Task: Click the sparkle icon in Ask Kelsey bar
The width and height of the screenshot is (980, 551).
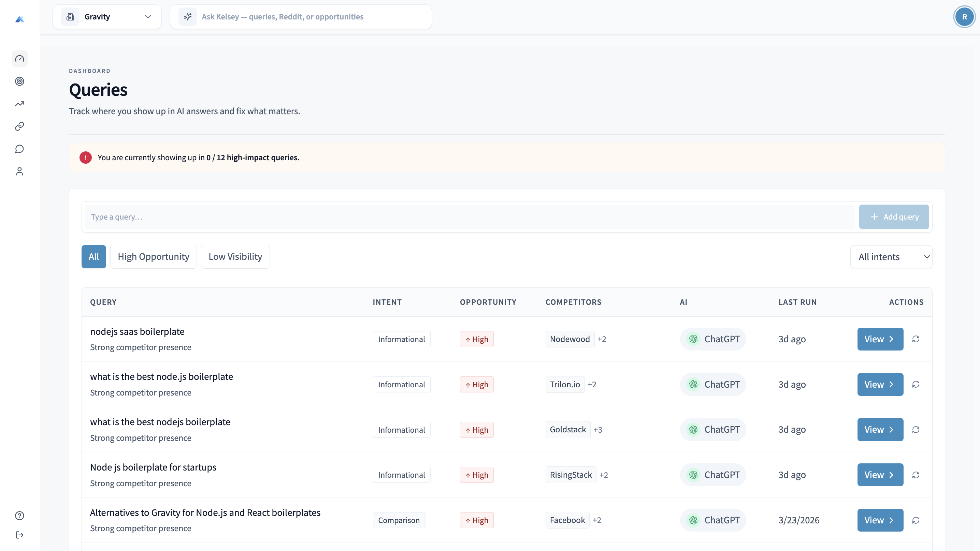Action: (x=188, y=16)
